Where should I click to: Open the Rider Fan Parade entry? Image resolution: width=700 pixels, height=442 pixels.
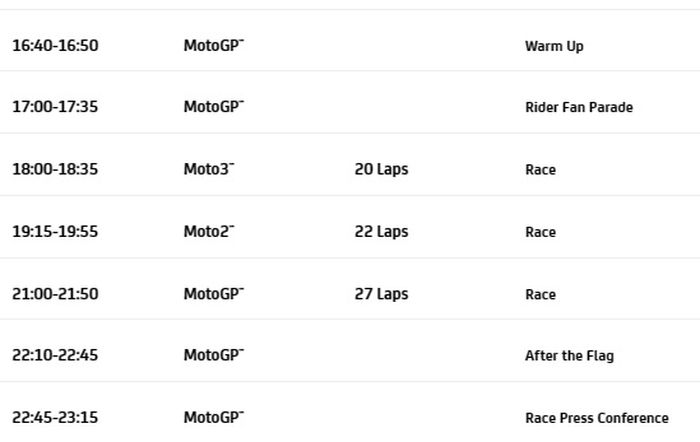(x=578, y=108)
